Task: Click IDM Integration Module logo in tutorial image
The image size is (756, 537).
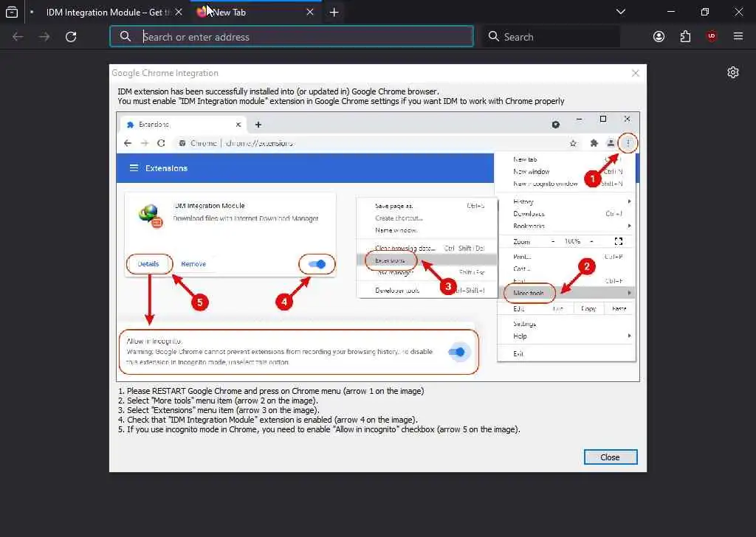Action: coord(150,216)
